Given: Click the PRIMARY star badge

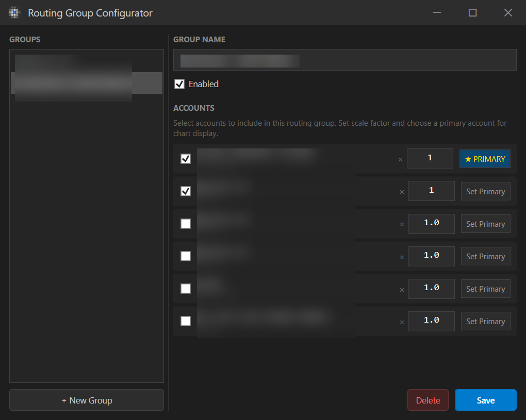Looking at the screenshot, I should point(485,159).
